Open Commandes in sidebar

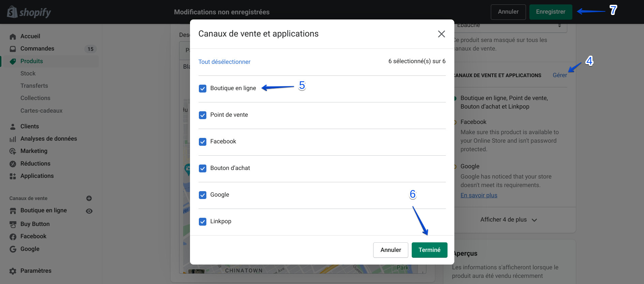click(x=37, y=48)
